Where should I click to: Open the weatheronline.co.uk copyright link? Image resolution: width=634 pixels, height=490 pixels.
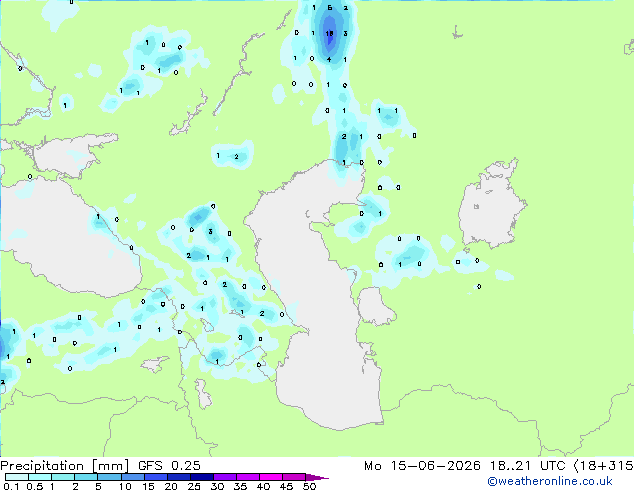point(550,481)
